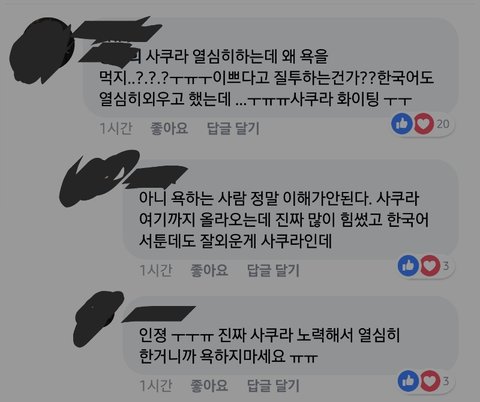Click thumbs-up icon on the '아니 욕하는 사람' comment

[408, 266]
